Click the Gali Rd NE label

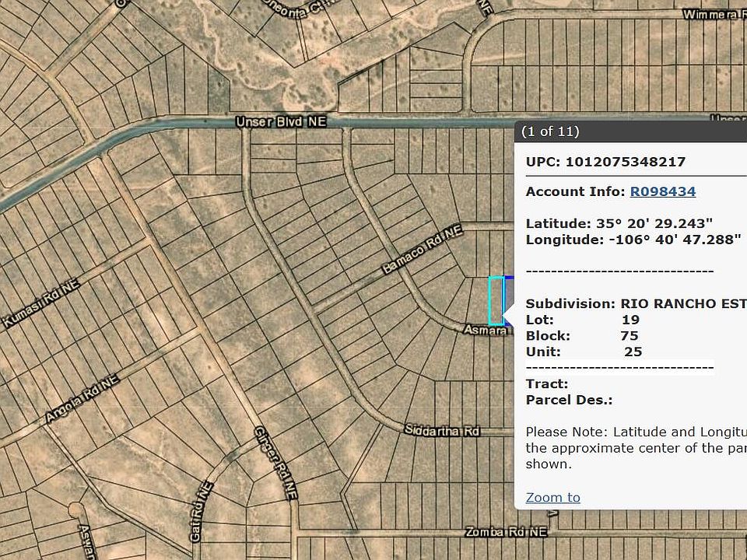point(200,511)
